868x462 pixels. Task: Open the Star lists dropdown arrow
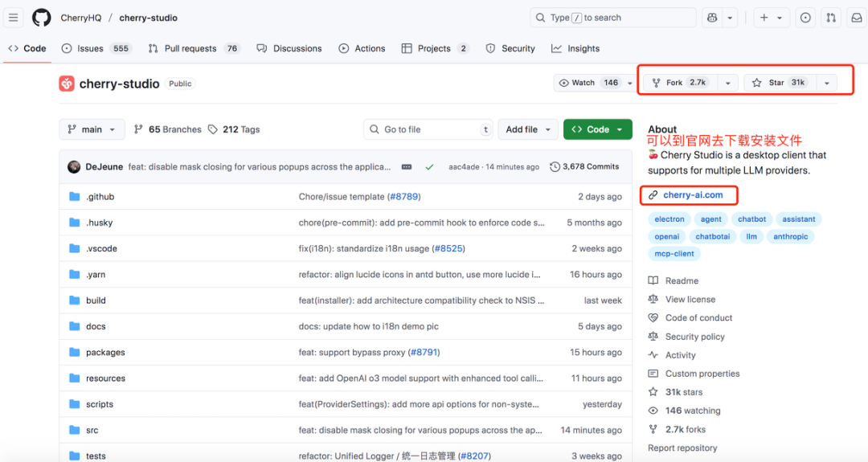tap(826, 83)
